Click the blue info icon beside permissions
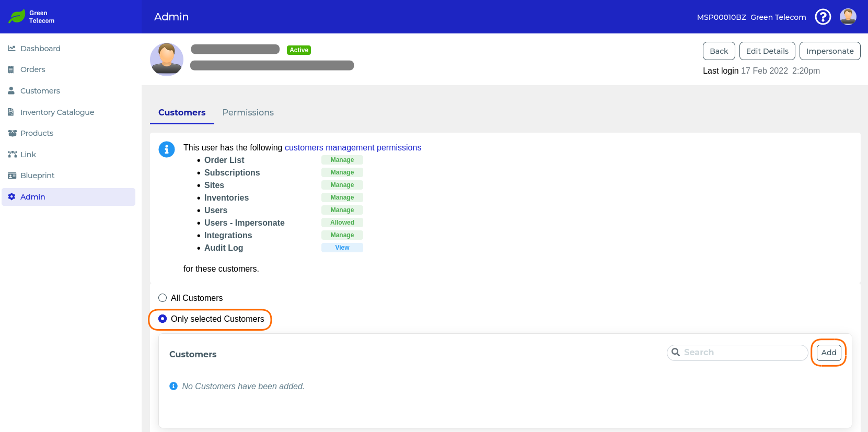The width and height of the screenshot is (868, 432). tap(167, 149)
